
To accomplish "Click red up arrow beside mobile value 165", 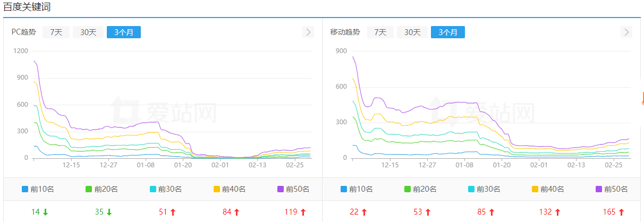I will 621,212.
